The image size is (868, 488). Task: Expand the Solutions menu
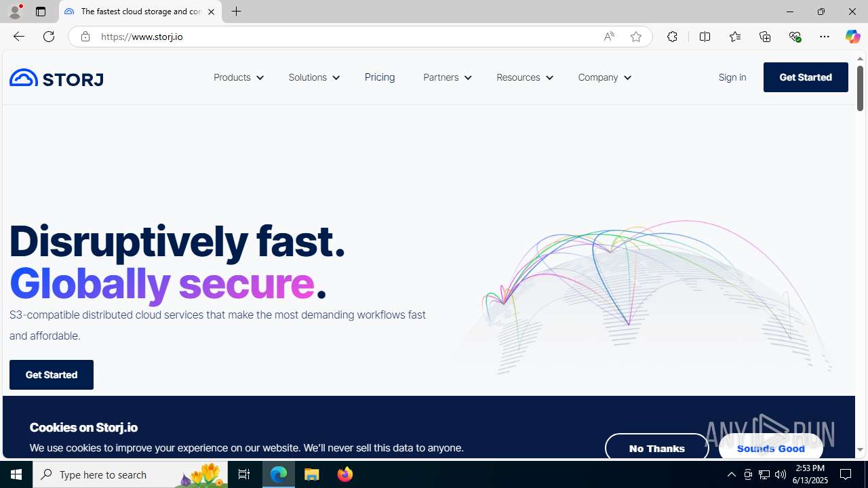[314, 77]
